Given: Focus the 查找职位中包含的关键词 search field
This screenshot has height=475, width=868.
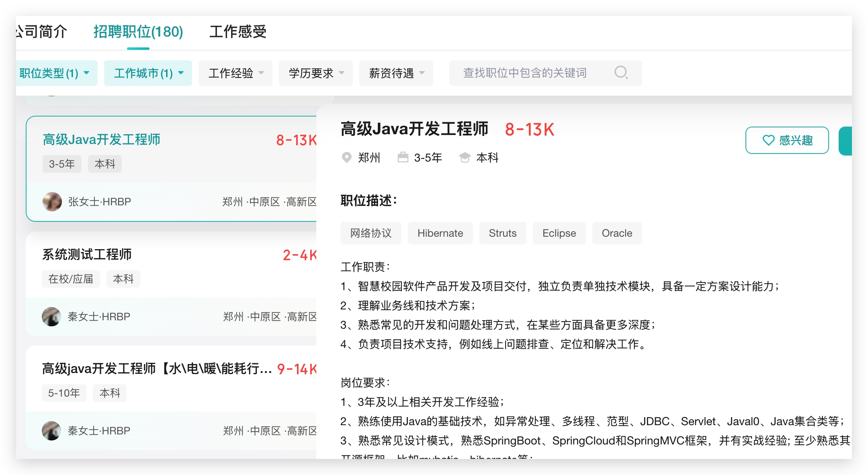Looking at the screenshot, I should [524, 73].
